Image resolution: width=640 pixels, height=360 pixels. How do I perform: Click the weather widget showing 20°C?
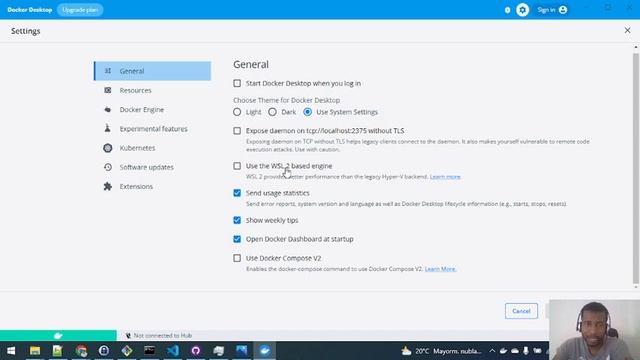[x=442, y=351]
